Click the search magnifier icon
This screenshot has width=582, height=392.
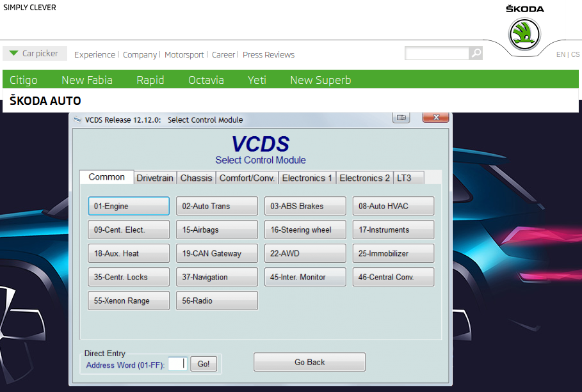[x=476, y=54]
